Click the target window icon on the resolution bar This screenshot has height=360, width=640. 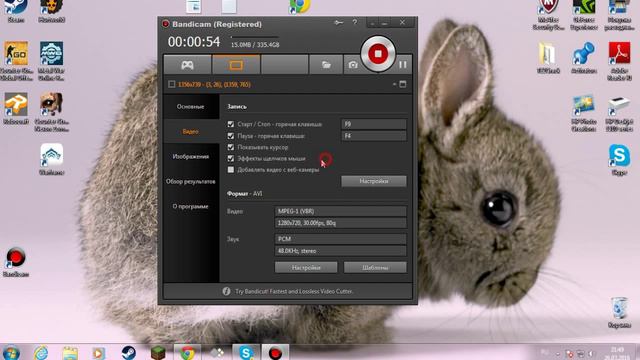[402, 84]
